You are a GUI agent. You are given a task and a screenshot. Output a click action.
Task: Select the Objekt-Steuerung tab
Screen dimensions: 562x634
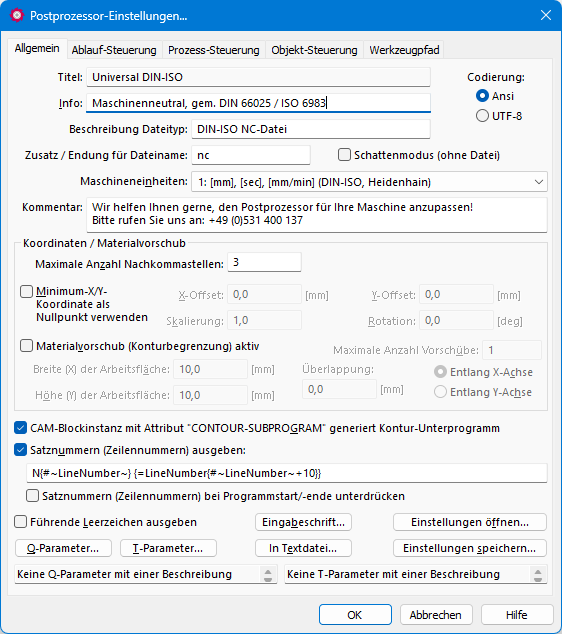point(314,50)
